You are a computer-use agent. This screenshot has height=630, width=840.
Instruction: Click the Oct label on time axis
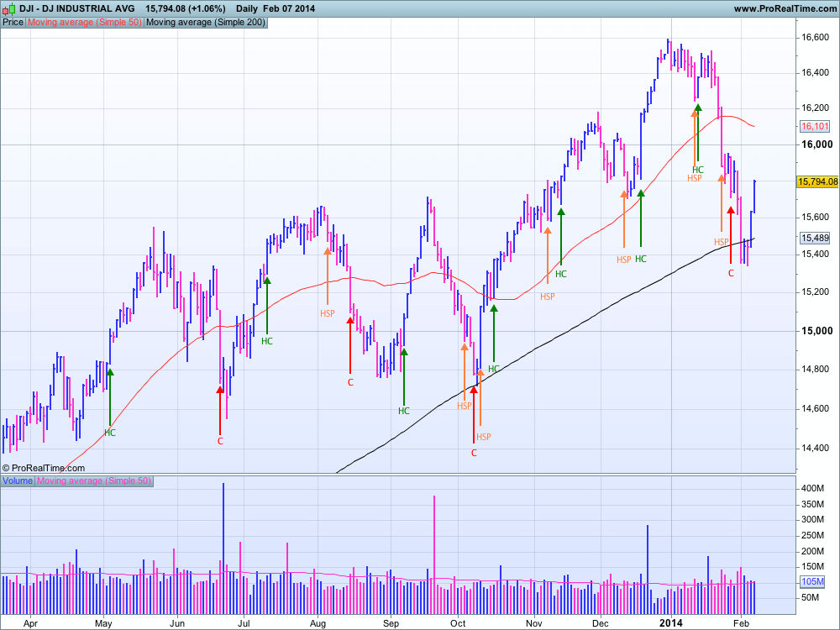tap(458, 623)
